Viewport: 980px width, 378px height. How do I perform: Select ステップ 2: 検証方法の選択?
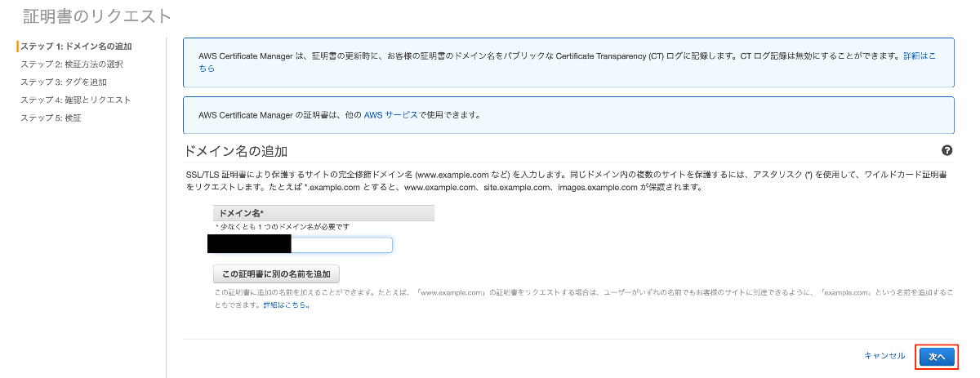(72, 64)
